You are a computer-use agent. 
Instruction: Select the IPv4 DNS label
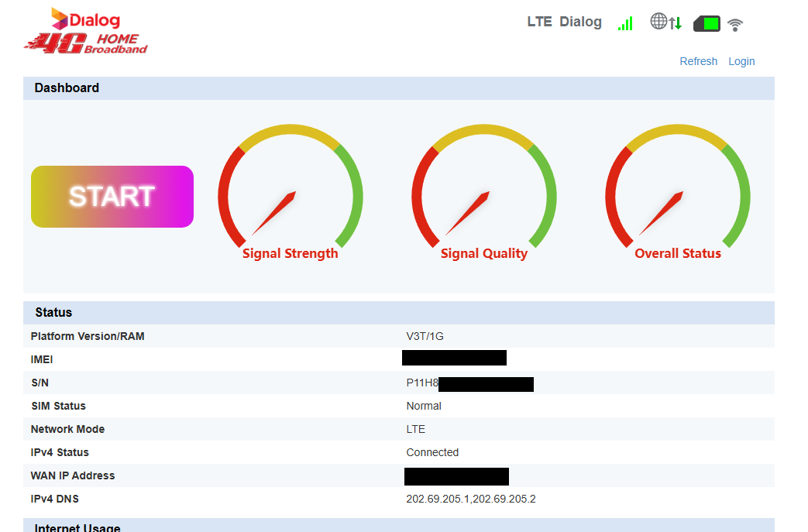pos(55,499)
